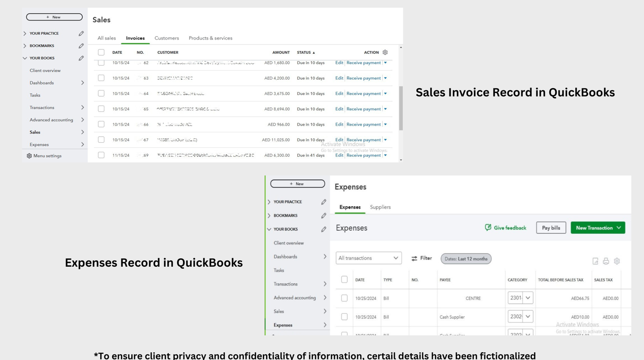Screen dimensions: 644x360
Task: Click the Filter label
Action: point(426,258)
